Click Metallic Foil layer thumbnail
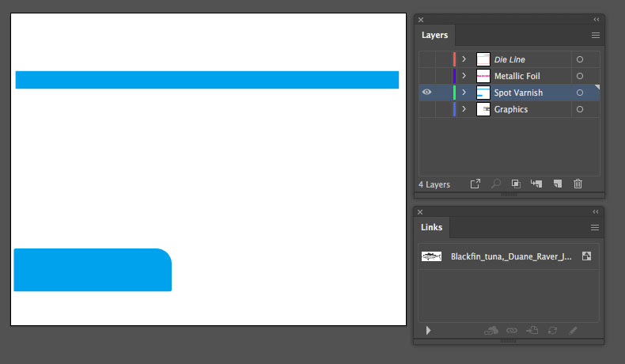This screenshot has height=364, width=625. (483, 76)
